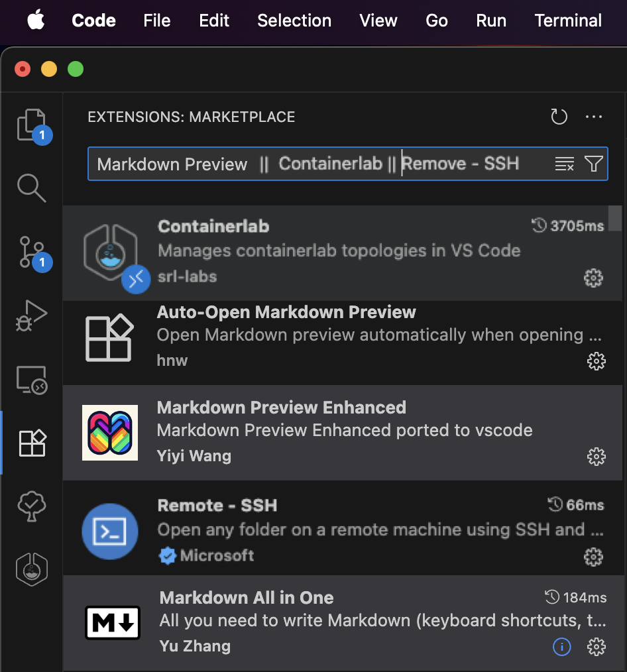Click the Extensions: Marketplace header
The image size is (627, 672).
pos(191,117)
